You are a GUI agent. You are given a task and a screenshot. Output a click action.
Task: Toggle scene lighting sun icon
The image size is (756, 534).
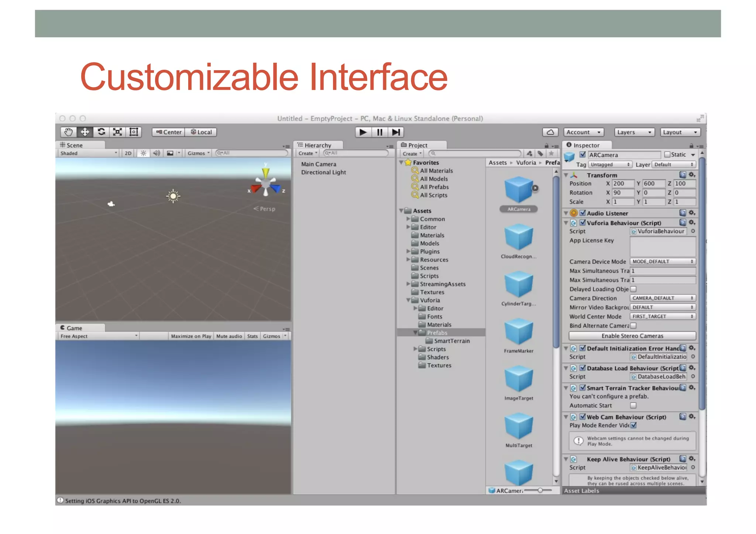point(143,153)
